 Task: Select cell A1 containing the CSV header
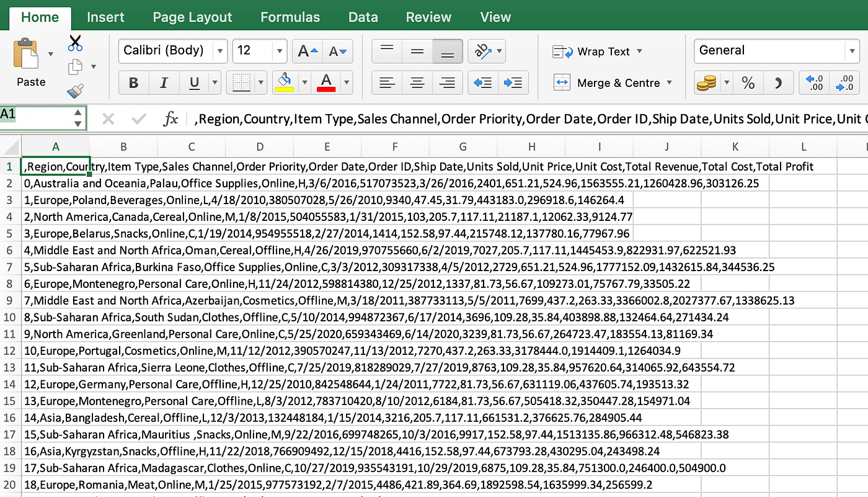55,166
